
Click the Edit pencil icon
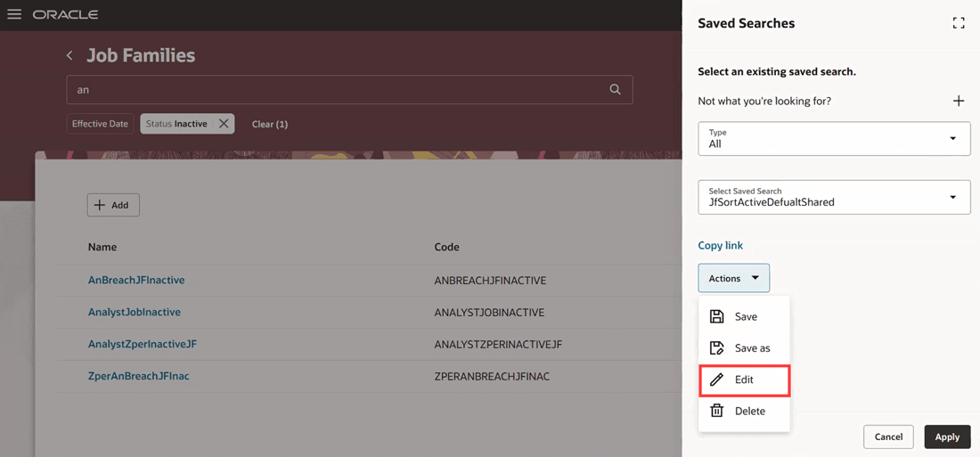717,379
